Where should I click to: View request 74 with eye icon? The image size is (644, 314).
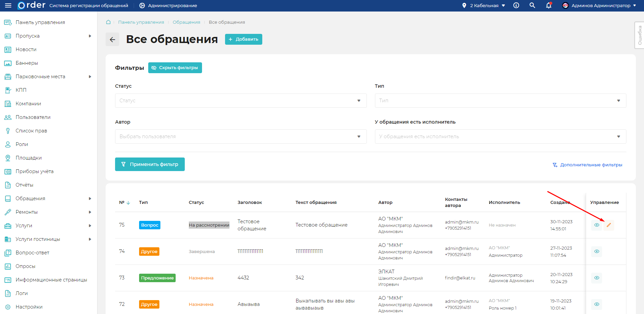point(597,251)
